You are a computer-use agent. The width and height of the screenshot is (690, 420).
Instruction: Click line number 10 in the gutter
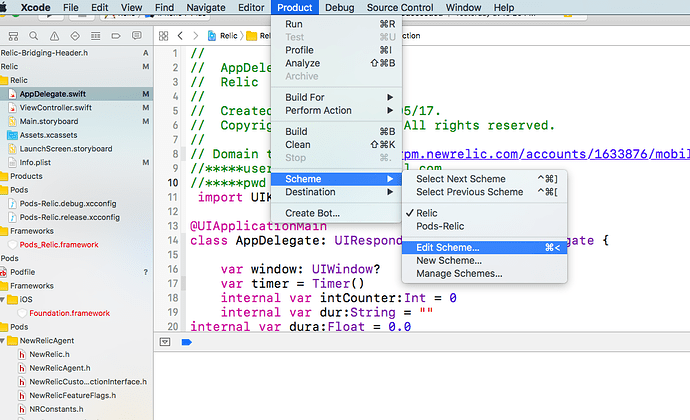pos(172,183)
